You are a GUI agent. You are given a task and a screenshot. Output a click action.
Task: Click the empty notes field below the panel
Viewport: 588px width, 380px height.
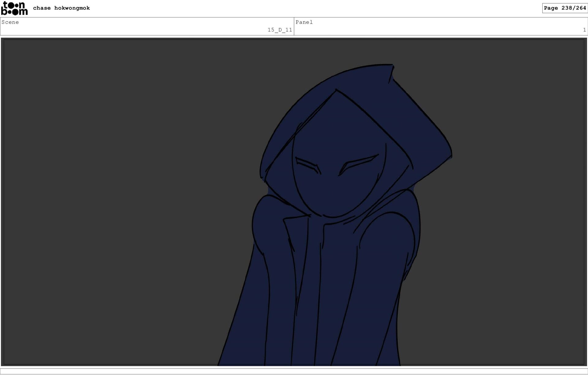294,371
